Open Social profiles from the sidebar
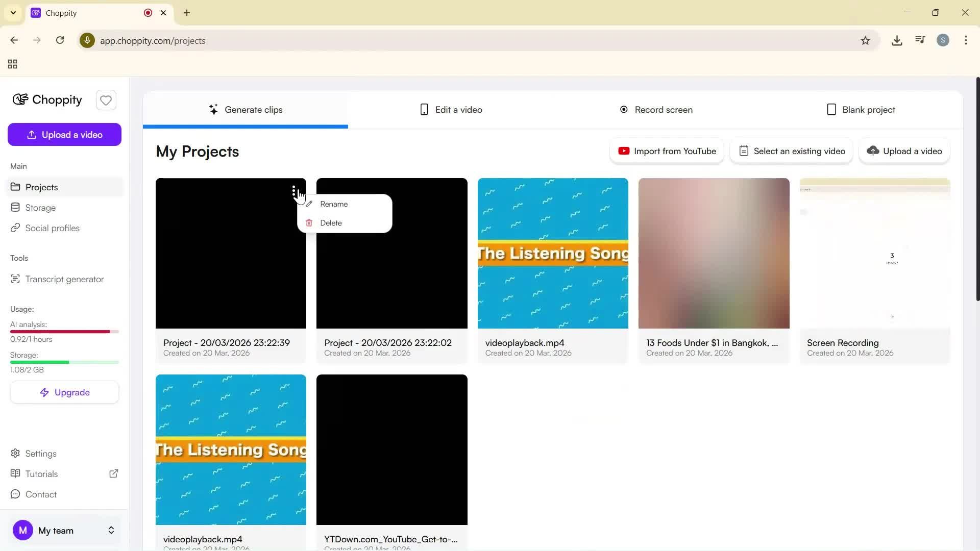The width and height of the screenshot is (980, 551). click(52, 228)
